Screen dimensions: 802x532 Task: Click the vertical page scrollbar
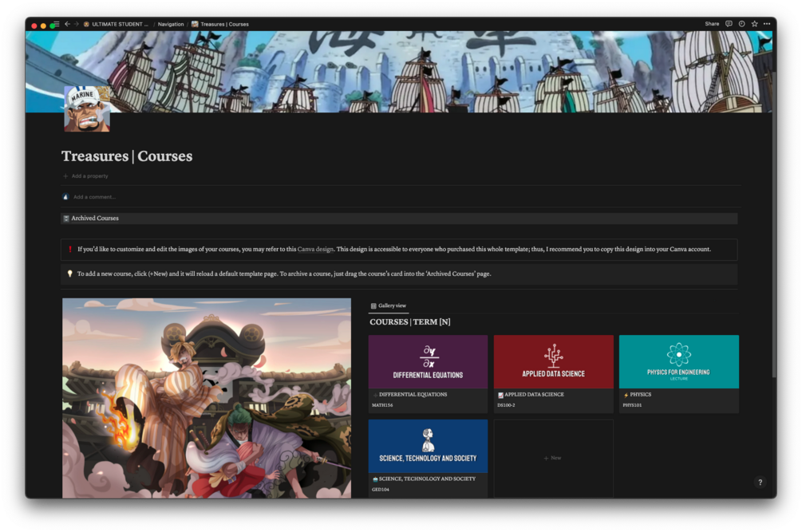point(774,225)
